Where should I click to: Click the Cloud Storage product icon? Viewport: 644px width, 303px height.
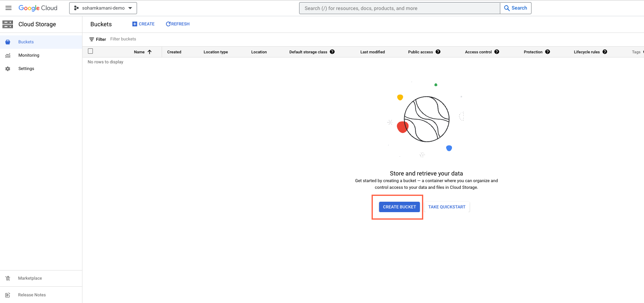coord(7,24)
